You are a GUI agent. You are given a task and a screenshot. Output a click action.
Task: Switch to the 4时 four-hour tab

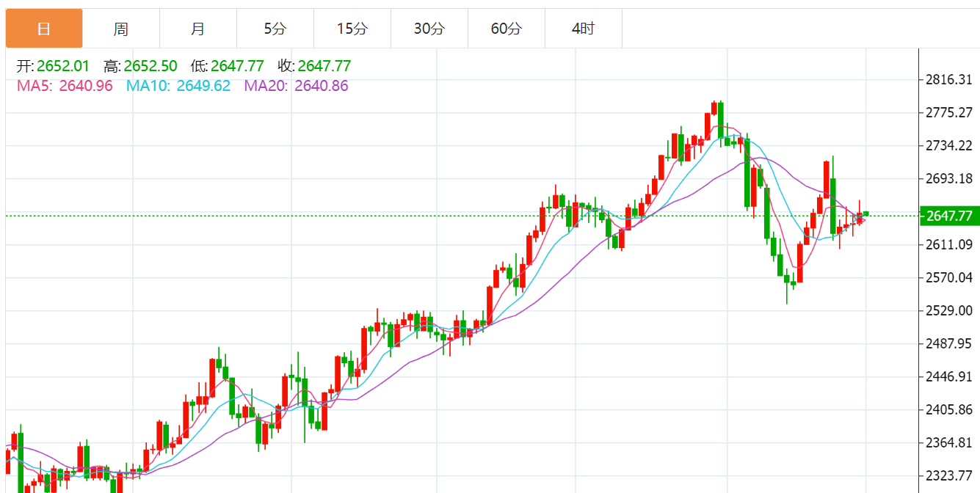point(584,29)
